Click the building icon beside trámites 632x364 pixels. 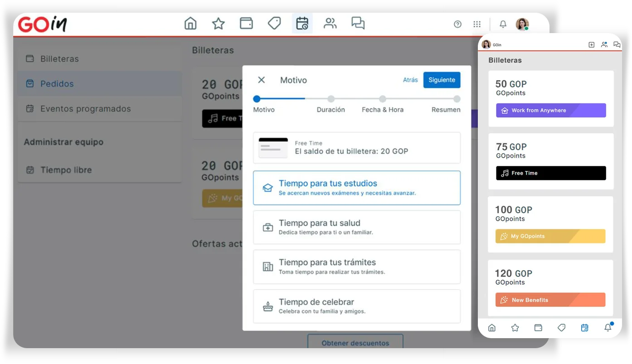pos(268,267)
